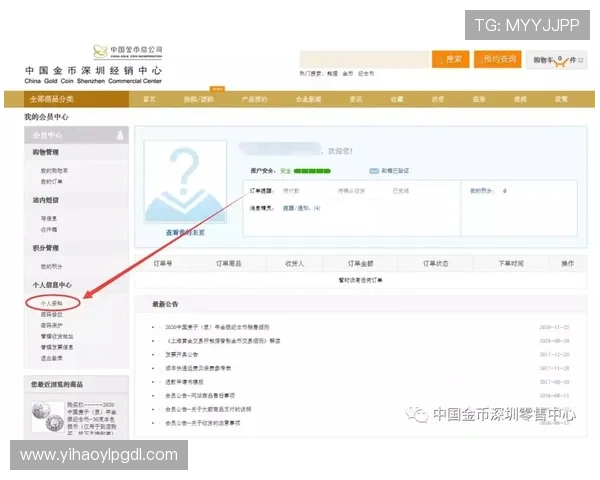
Task: Open the 资讯 navigation tab
Action: point(355,99)
